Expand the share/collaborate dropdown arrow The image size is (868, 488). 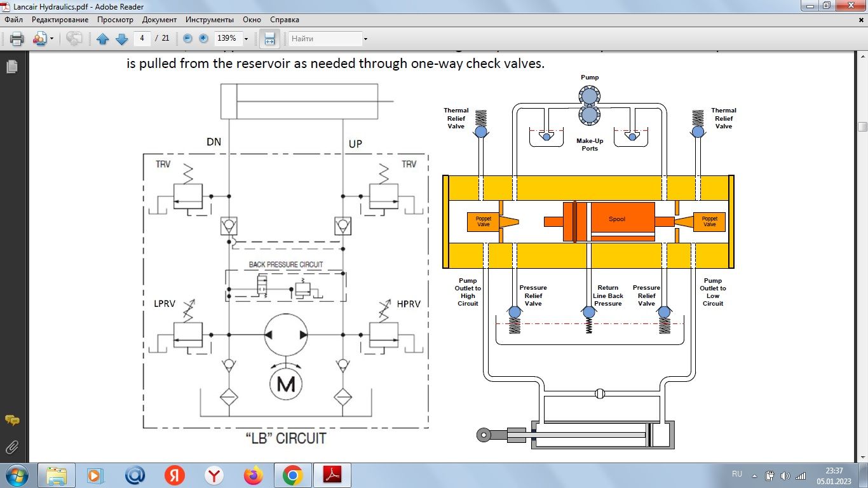(51, 39)
